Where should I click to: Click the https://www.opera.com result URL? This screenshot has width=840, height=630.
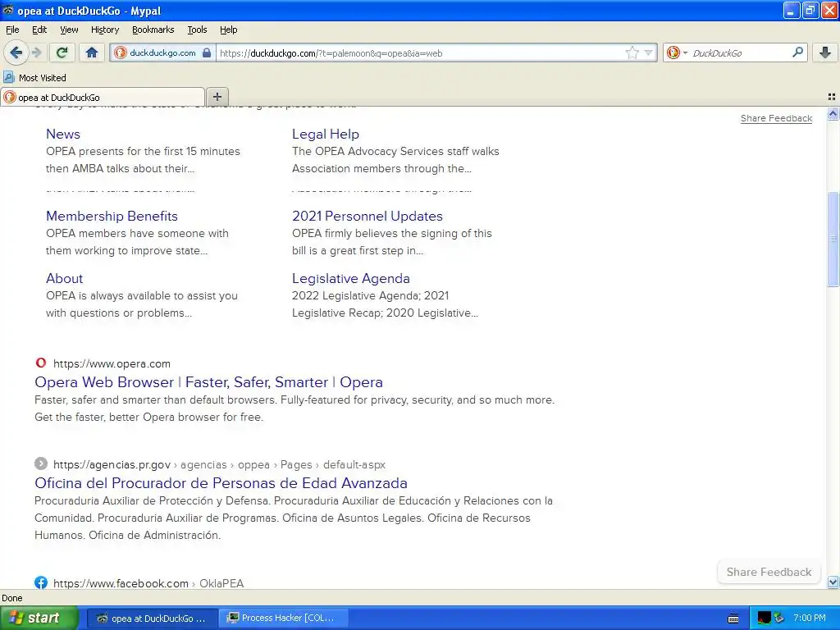(x=112, y=363)
